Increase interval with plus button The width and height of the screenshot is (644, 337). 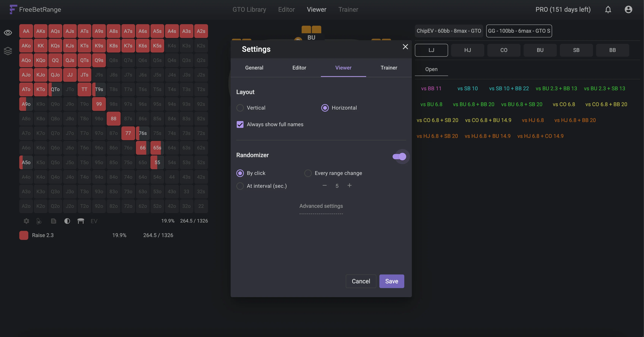350,185
